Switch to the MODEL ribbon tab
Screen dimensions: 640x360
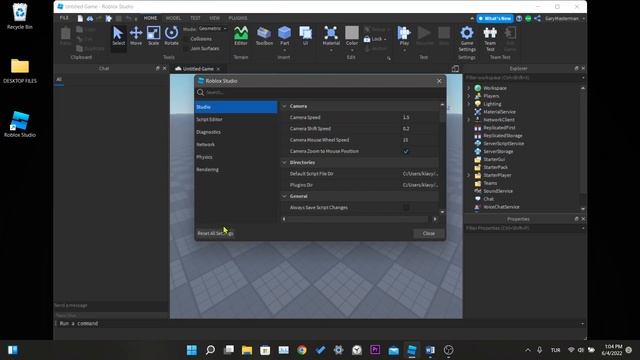[x=173, y=18]
